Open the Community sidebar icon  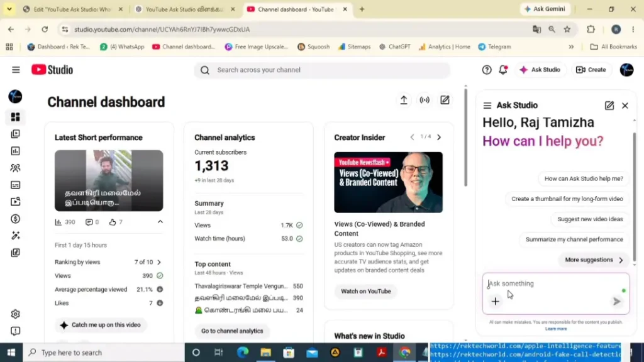pos(15,168)
